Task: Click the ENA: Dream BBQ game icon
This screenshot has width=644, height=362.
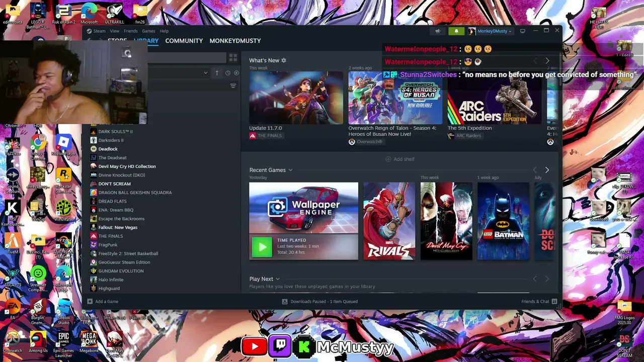Action: (x=94, y=210)
